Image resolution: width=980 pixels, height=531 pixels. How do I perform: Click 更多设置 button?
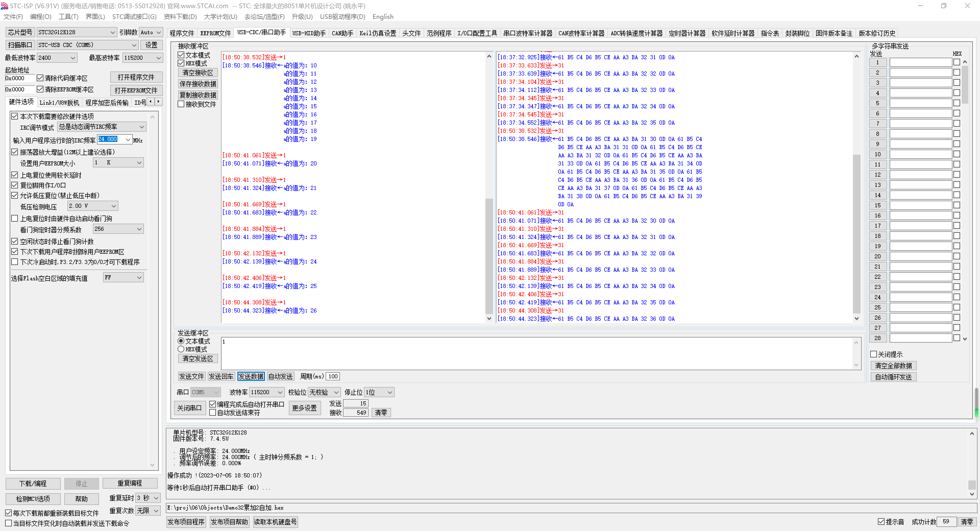pos(304,408)
